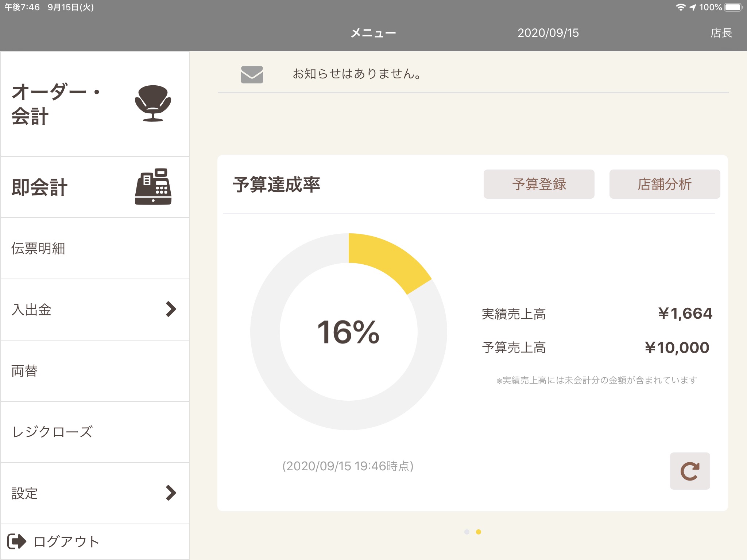The height and width of the screenshot is (560, 747).
Task: Click the ¥10,000 budget sales value
Action: point(677,347)
